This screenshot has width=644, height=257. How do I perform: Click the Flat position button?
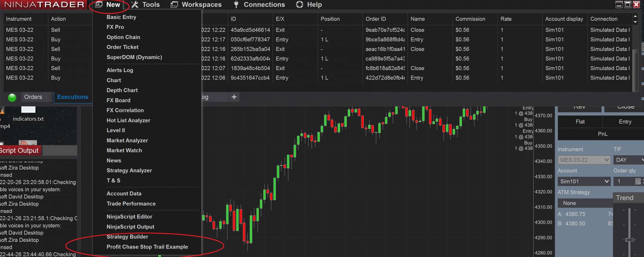pos(580,122)
